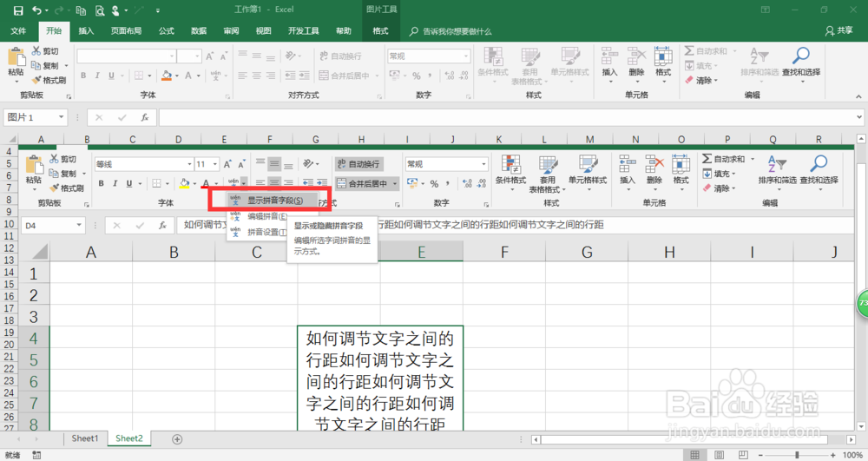The image size is (868, 461).
Task: Open the 页面布局 (Page Layout) tab
Action: pyautogui.click(x=126, y=31)
